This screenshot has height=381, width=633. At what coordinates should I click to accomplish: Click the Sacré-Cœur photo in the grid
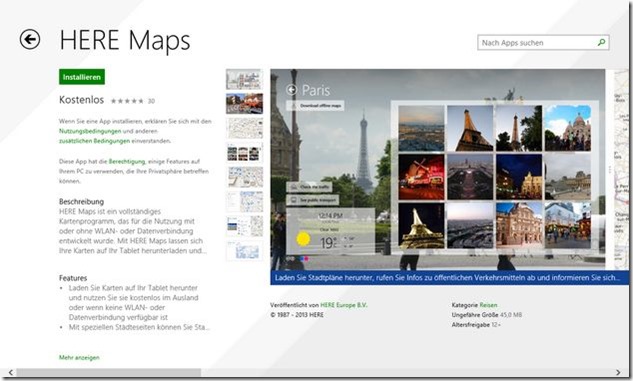click(568, 128)
